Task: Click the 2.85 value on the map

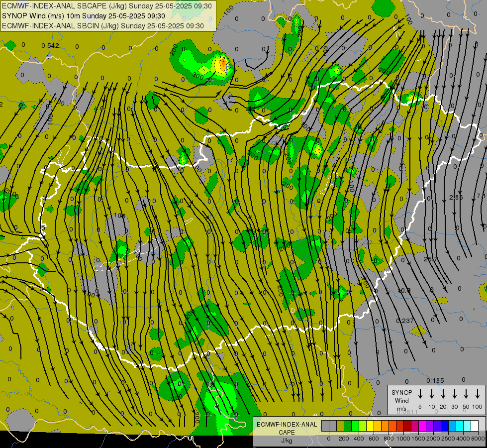Action: (456, 198)
